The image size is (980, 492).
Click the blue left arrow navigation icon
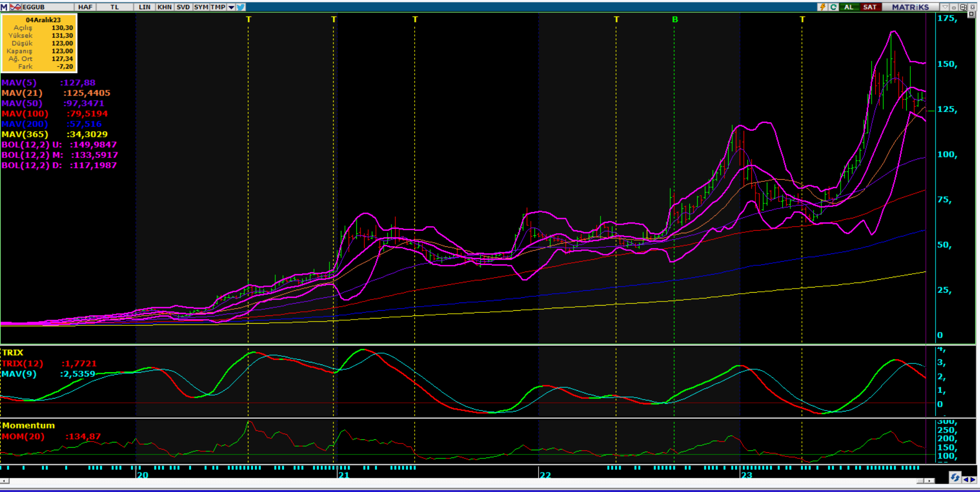[x=966, y=480]
